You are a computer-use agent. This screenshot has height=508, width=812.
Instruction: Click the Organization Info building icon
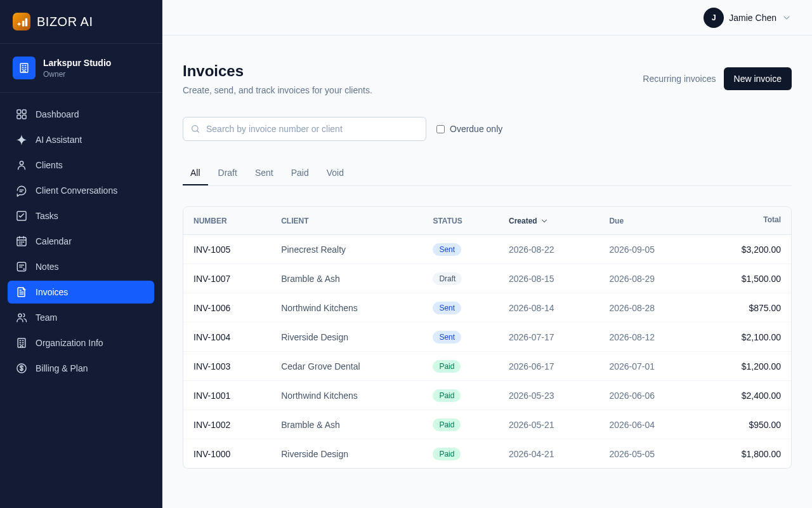pyautogui.click(x=22, y=343)
